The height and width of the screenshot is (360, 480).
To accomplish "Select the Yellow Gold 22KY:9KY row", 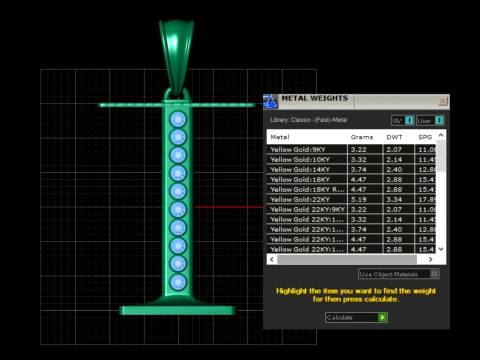I will point(351,209).
